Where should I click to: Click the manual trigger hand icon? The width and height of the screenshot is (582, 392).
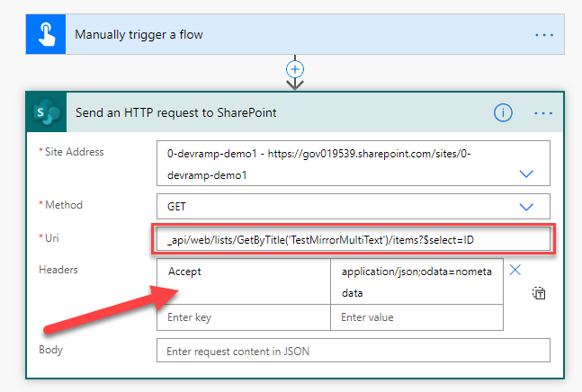point(45,34)
